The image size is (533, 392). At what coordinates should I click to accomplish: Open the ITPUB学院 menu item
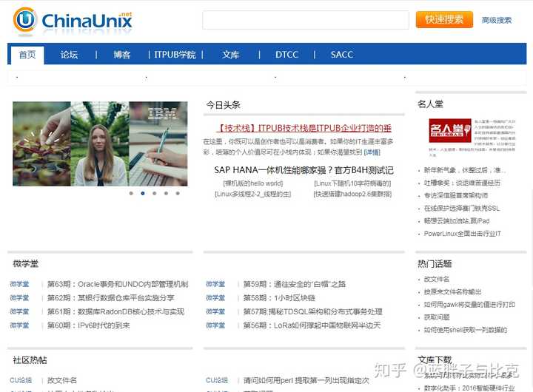click(175, 55)
